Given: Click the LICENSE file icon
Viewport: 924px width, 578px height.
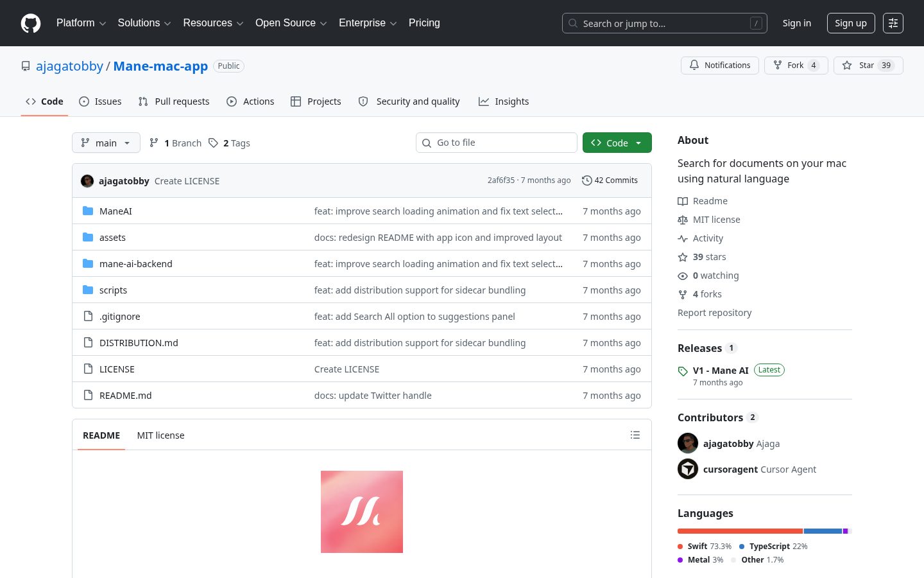Looking at the screenshot, I should point(88,369).
